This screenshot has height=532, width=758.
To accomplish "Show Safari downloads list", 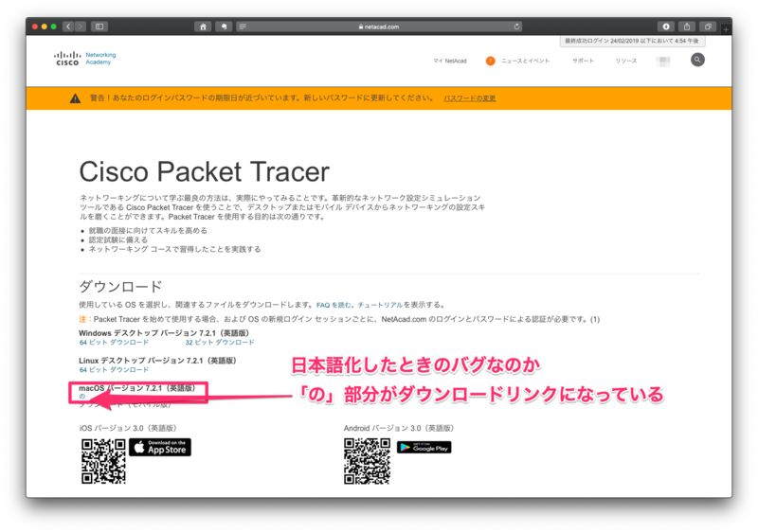I will pyautogui.click(x=666, y=27).
